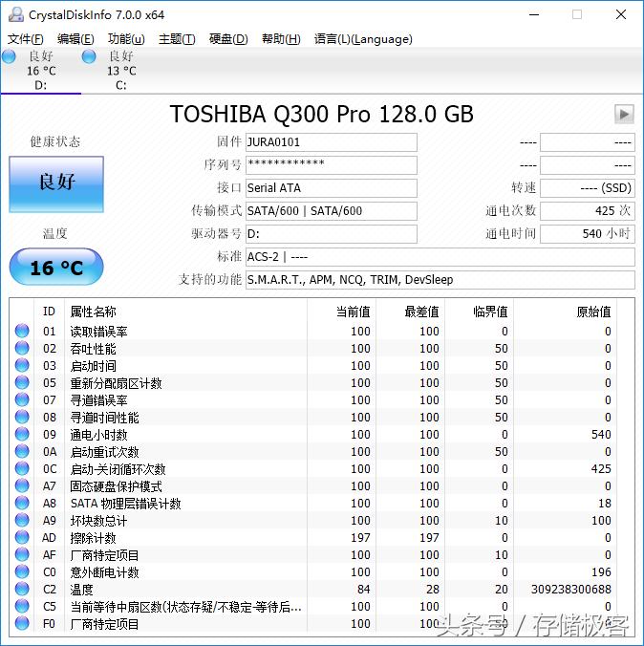This screenshot has width=644, height=646.
Task: Click raw value 540 in 通电小时数 row
Action: (601, 434)
